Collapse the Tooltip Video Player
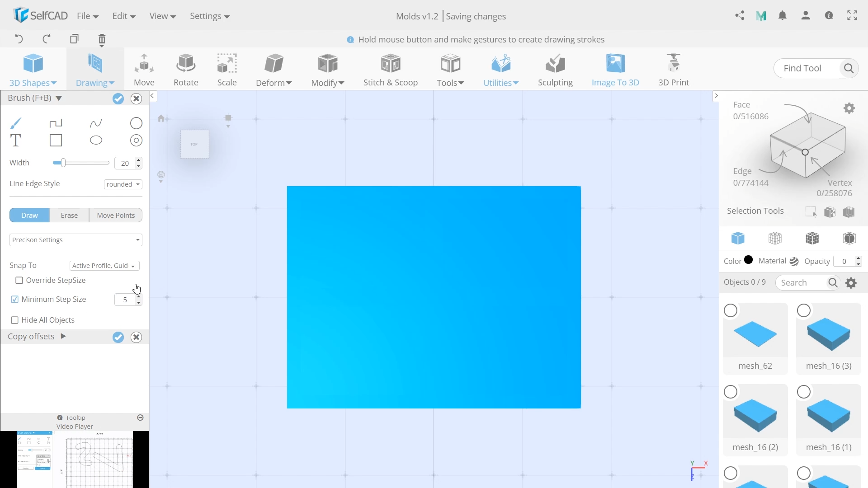 (x=140, y=418)
